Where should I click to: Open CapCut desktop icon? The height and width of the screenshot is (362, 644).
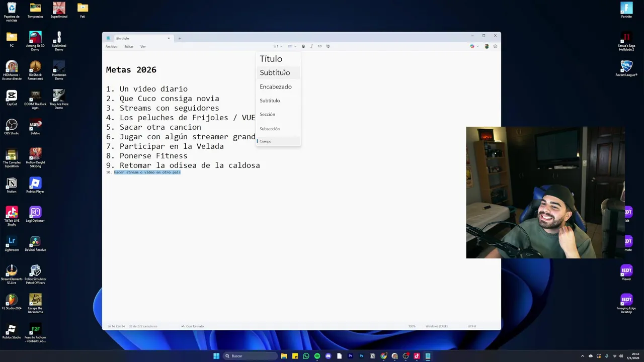click(x=12, y=98)
